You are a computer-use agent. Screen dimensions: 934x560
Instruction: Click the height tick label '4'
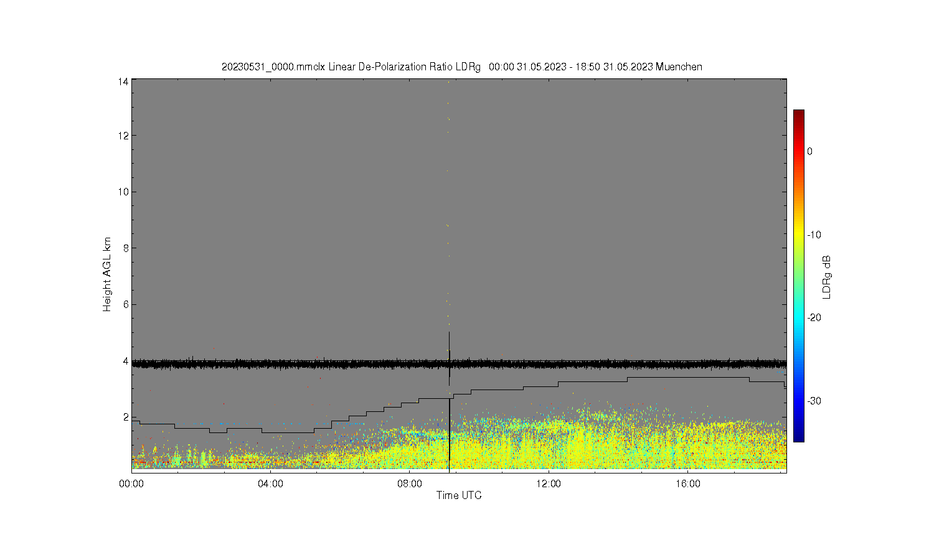(126, 361)
